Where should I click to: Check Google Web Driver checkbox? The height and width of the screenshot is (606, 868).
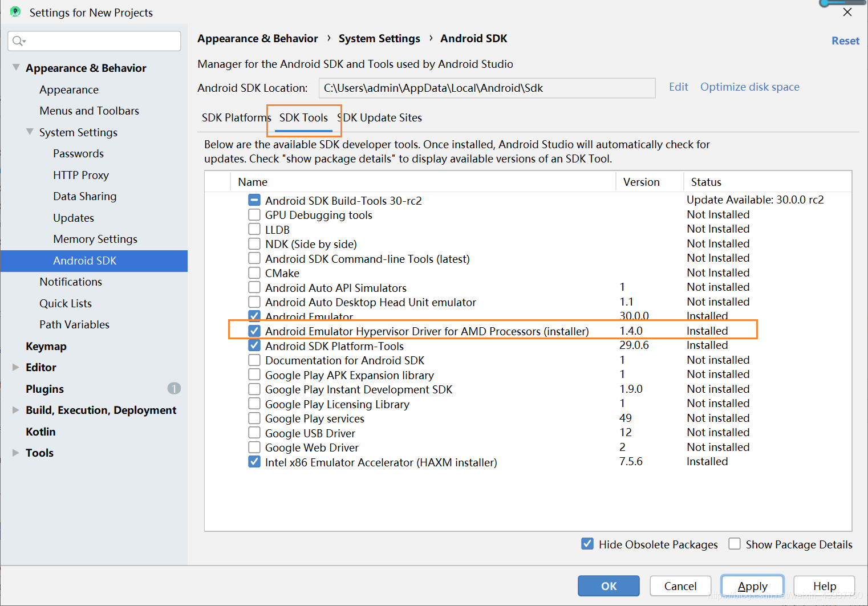click(254, 447)
